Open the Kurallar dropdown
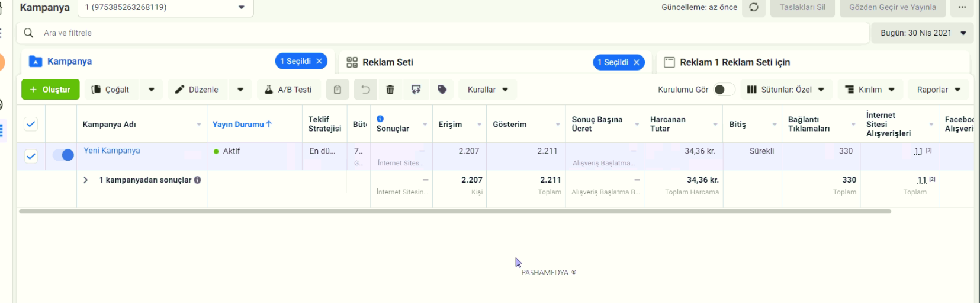This screenshot has height=303, width=980. click(488, 90)
